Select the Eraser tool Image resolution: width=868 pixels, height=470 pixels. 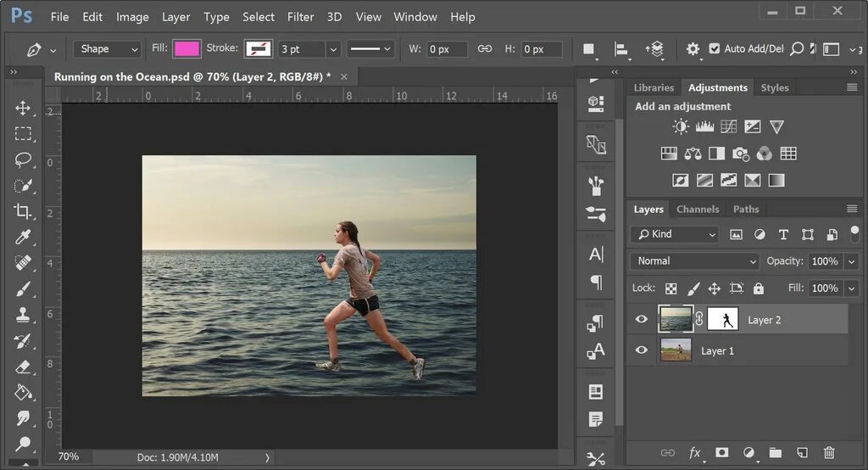[23, 367]
